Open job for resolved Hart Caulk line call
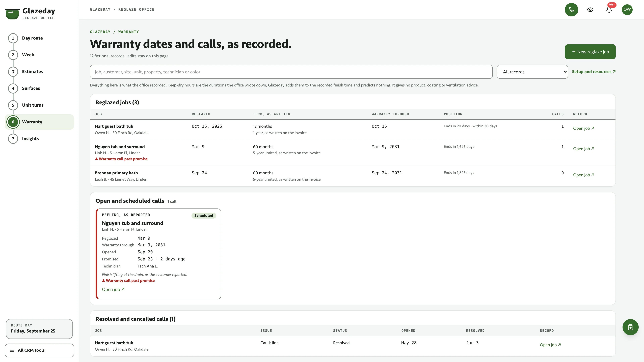Image resolution: width=644 pixels, height=362 pixels. point(550,345)
